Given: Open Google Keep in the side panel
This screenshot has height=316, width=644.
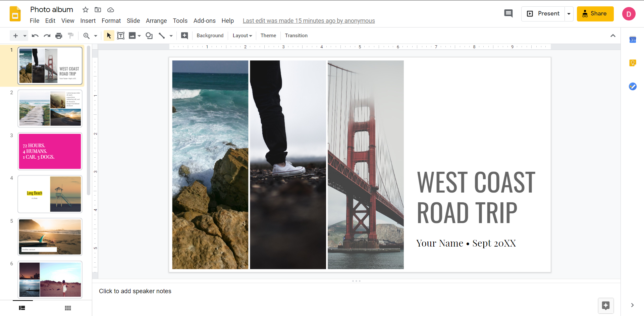Looking at the screenshot, I should pos(633,63).
